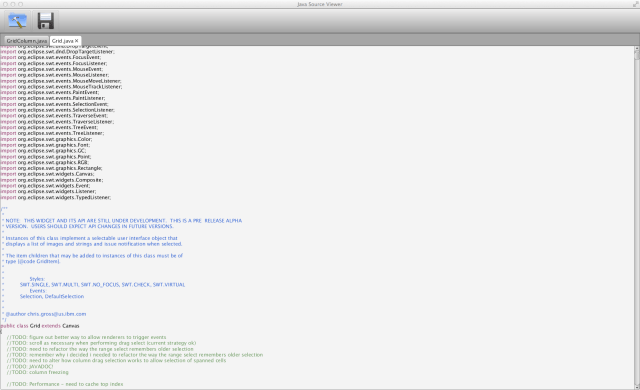Click the events.SelectionEvent import line
This screenshot has width=640, height=390.
click(54, 104)
